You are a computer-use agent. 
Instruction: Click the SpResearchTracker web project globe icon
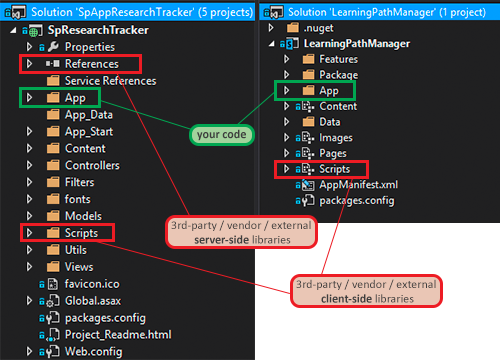36,31
